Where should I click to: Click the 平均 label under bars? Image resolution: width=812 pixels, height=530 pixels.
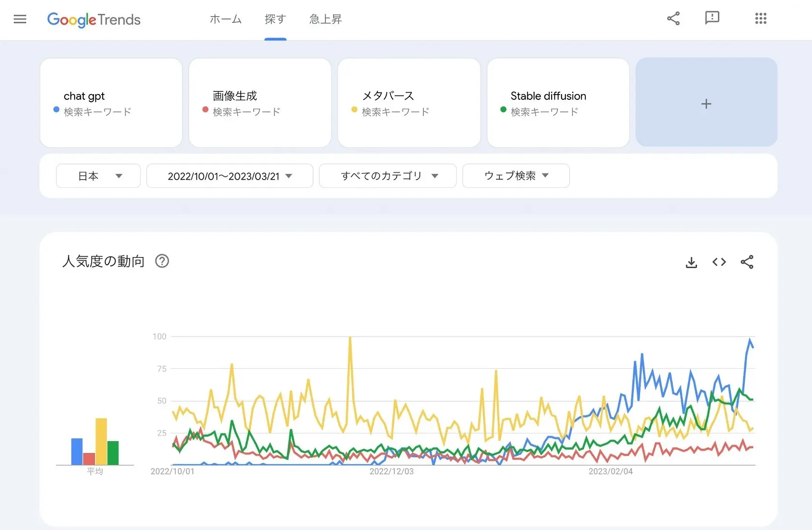click(x=95, y=471)
